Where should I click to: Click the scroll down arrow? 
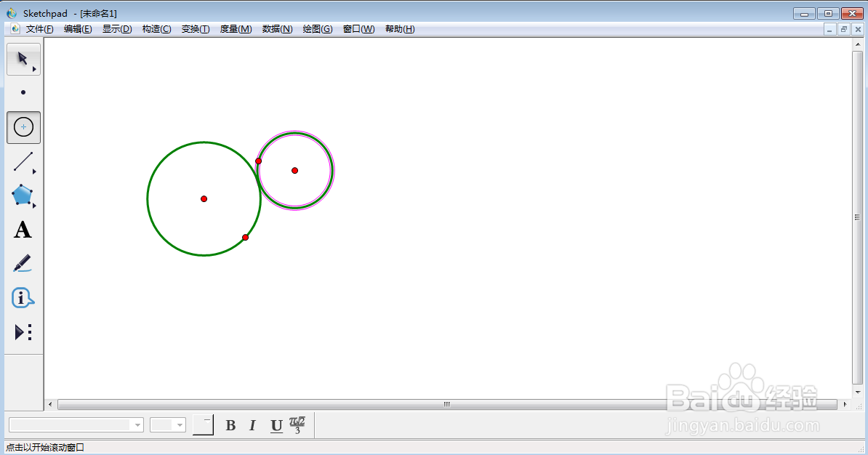(858, 392)
